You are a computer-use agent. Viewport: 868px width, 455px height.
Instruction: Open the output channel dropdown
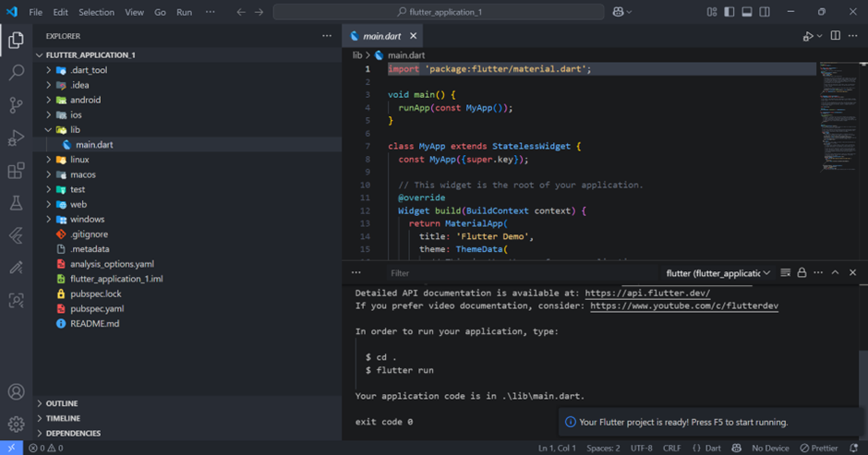pyautogui.click(x=717, y=273)
